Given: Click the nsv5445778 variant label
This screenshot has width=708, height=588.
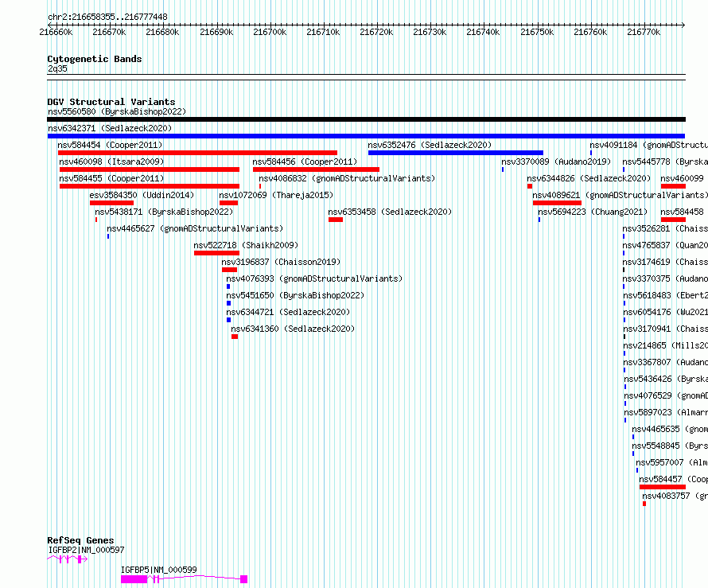Looking at the screenshot, I should [665, 162].
